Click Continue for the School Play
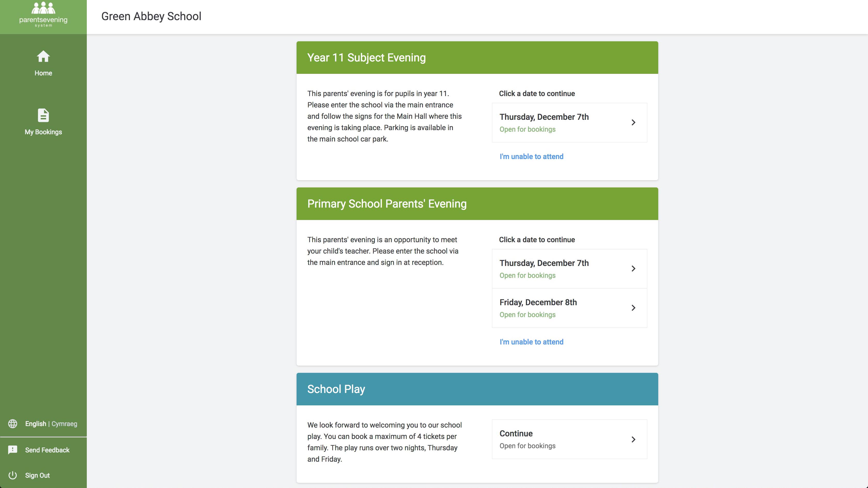This screenshot has width=868, height=488. click(x=569, y=439)
